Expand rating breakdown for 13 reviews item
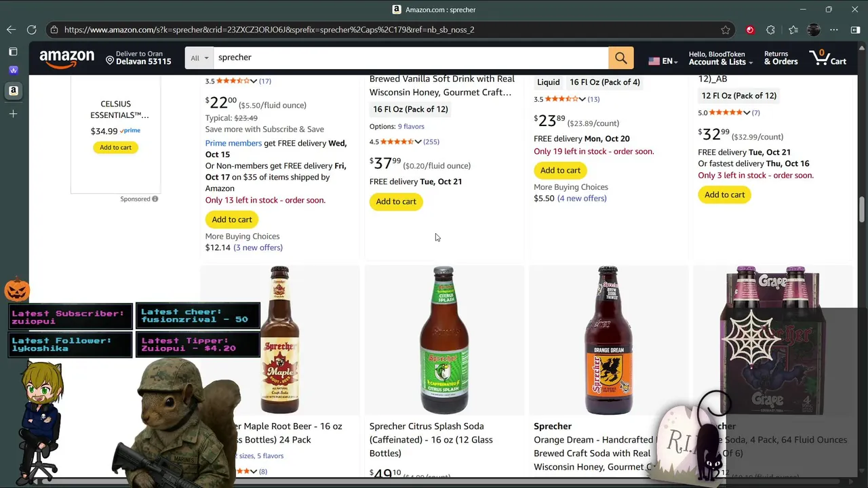Screen dimensions: 868x488 (582, 99)
